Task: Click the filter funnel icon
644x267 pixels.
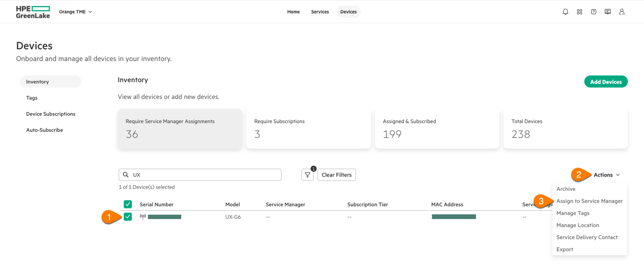Action: [x=308, y=175]
